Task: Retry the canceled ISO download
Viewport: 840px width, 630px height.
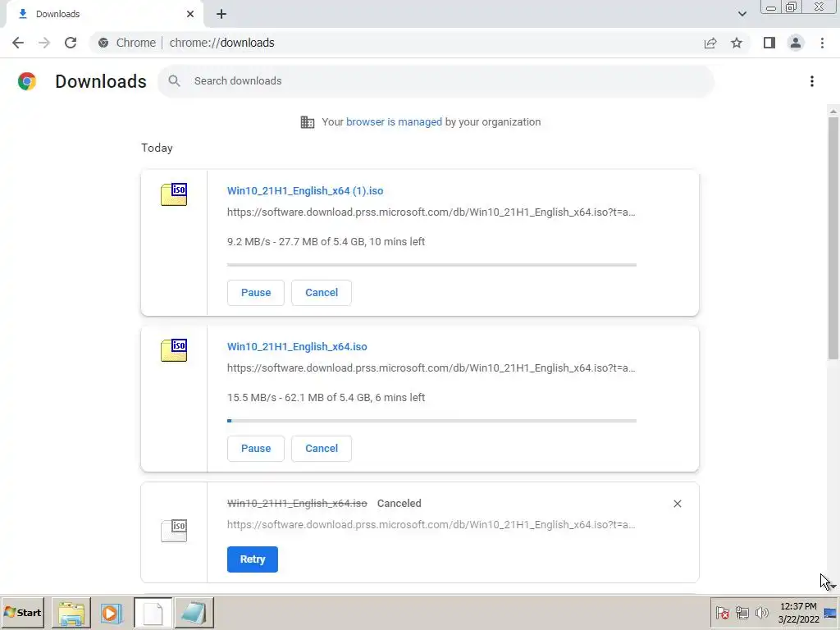Action: click(253, 559)
